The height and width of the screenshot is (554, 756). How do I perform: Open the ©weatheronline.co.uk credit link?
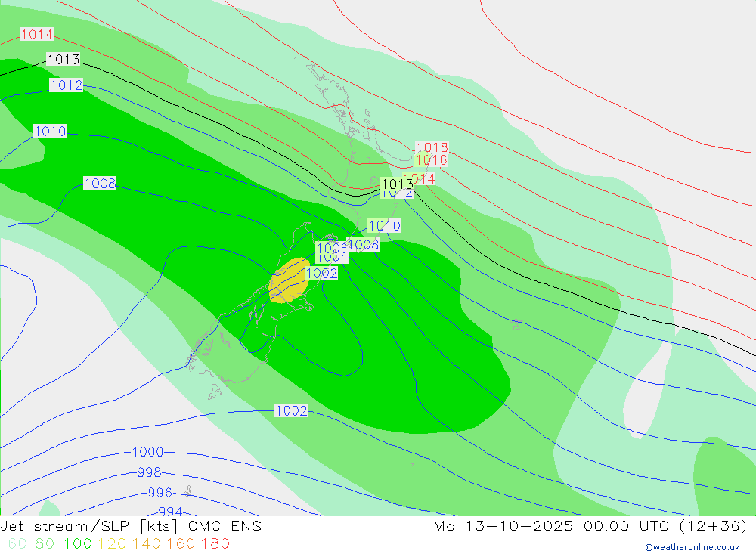tap(692, 547)
